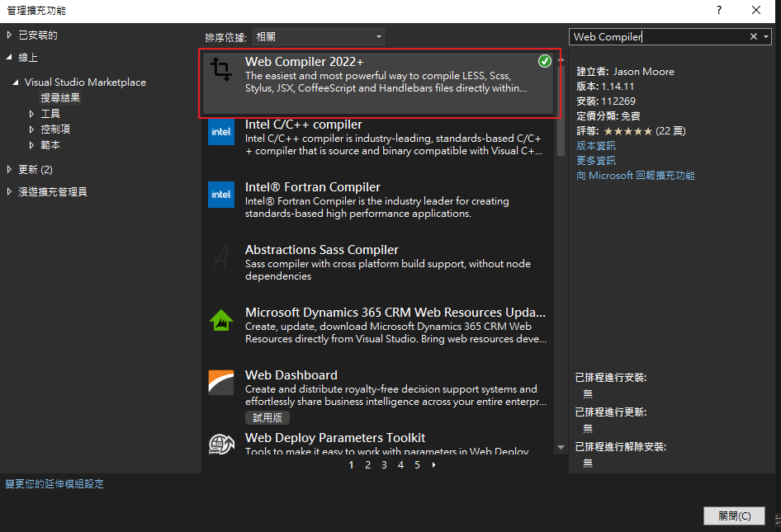Click the install count 112269
This screenshot has height=532, width=781.
click(618, 101)
